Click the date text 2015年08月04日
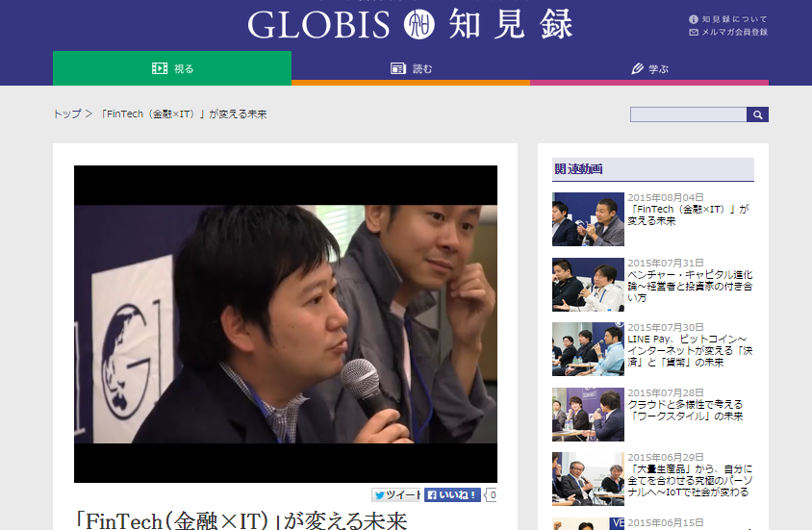The height and width of the screenshot is (530, 812). (x=666, y=198)
